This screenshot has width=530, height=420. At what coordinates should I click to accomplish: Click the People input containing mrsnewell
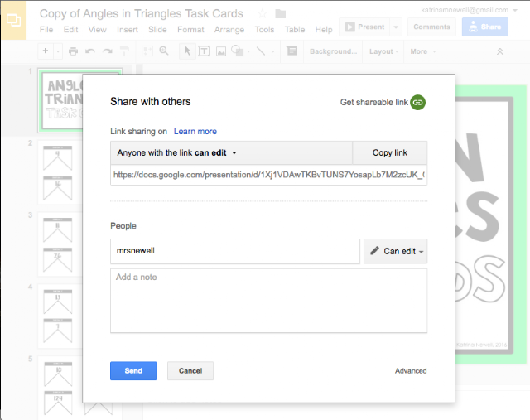pyautogui.click(x=235, y=251)
